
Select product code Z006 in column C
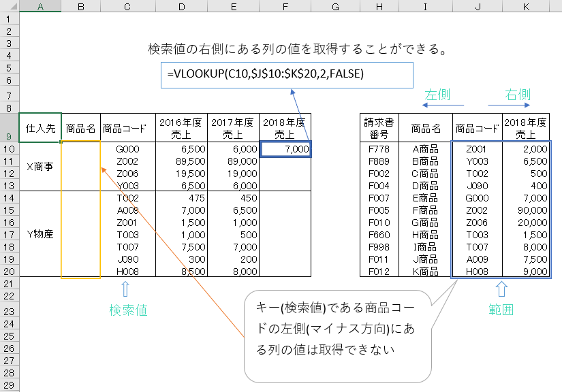point(127,174)
